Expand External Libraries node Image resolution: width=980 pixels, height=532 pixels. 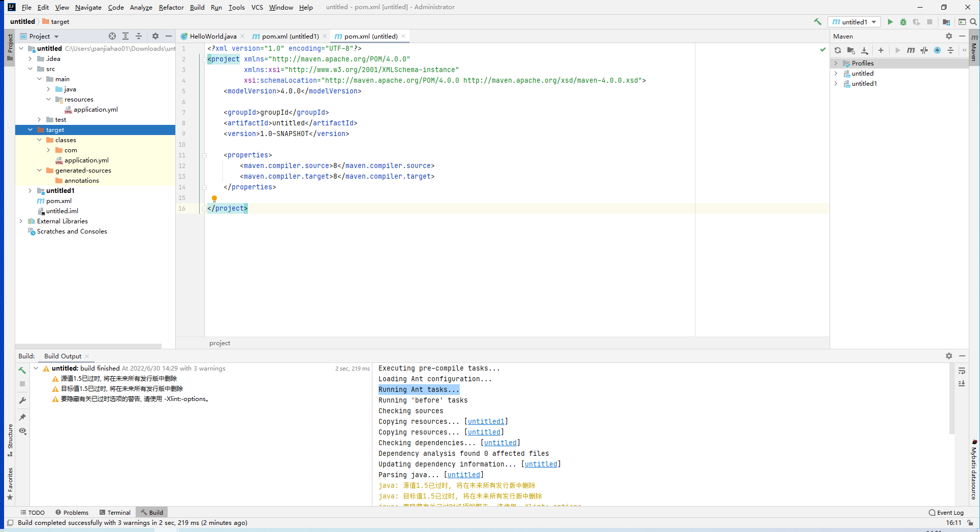pos(21,221)
